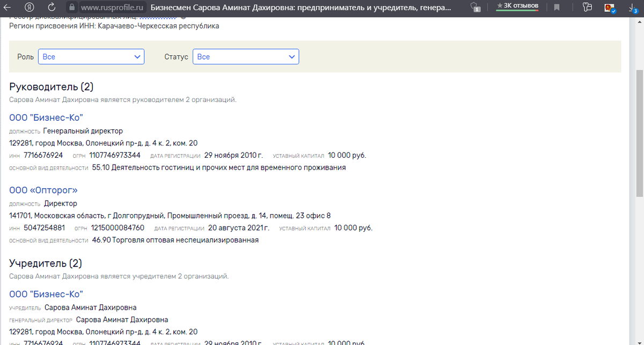Open ООО "Бизнес-Ко" company page

pyautogui.click(x=46, y=117)
